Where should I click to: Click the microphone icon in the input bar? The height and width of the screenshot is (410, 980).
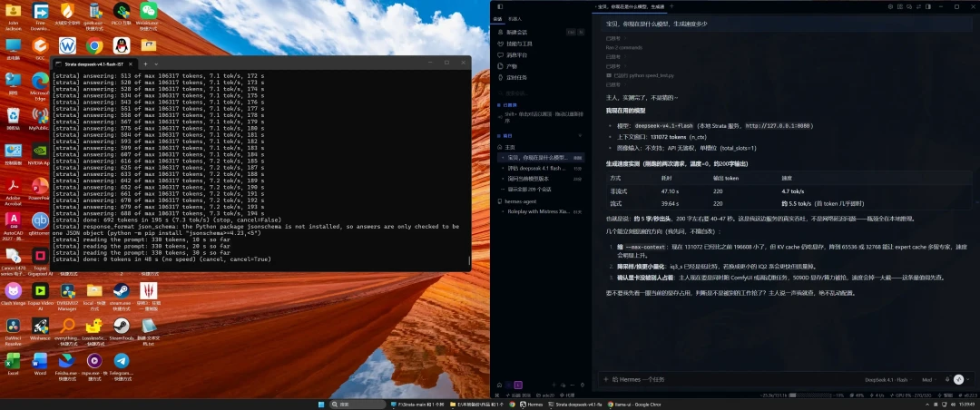947,379
